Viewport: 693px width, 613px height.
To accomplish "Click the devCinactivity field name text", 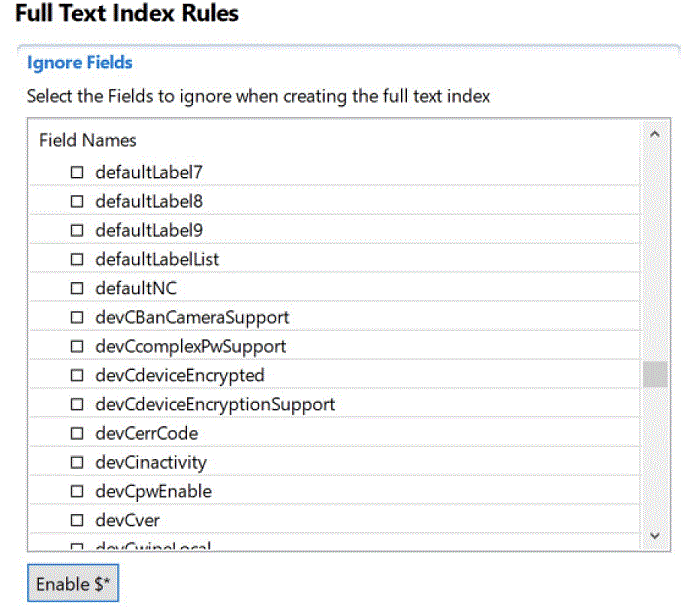I will (x=151, y=463).
